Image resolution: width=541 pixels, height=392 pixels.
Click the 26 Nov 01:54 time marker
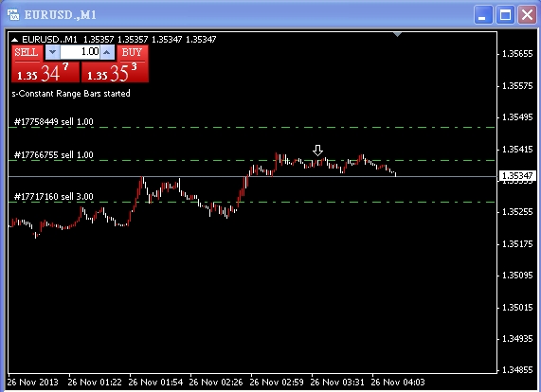[x=155, y=383]
